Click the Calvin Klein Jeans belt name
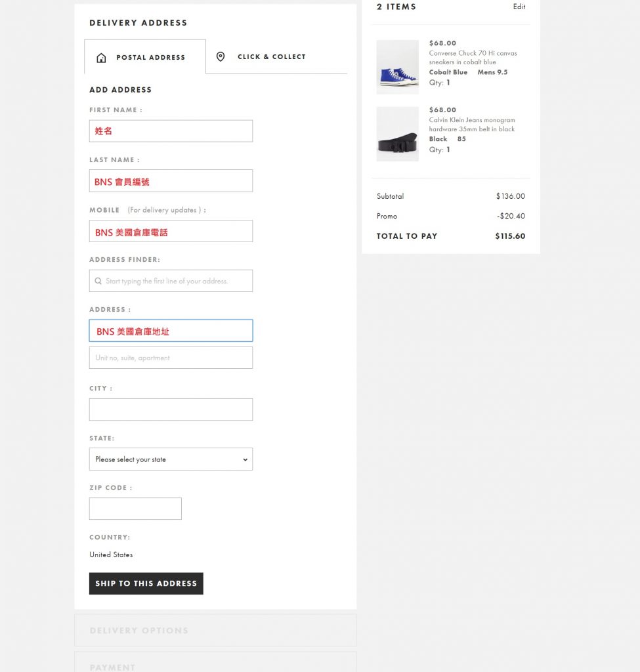This screenshot has width=640, height=672. [472, 125]
